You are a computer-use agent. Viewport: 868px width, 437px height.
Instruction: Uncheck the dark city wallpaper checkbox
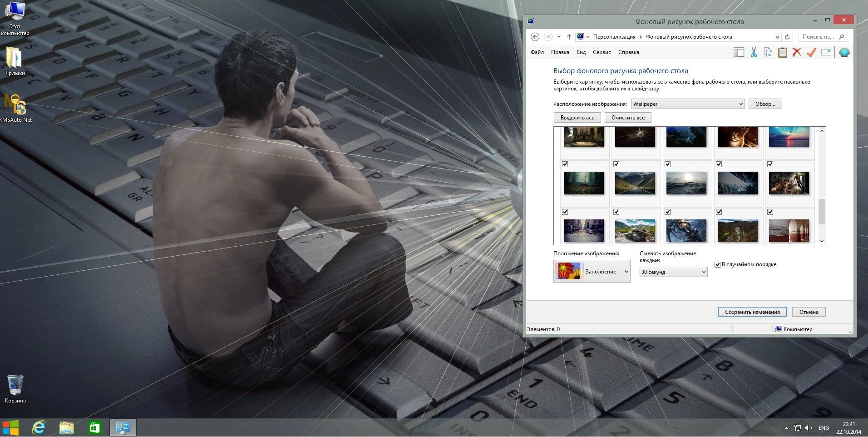tap(719, 164)
